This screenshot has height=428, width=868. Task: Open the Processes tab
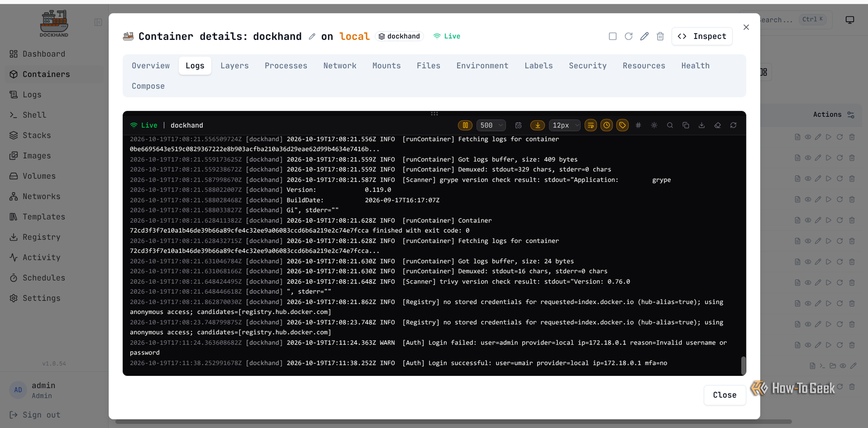[286, 66]
